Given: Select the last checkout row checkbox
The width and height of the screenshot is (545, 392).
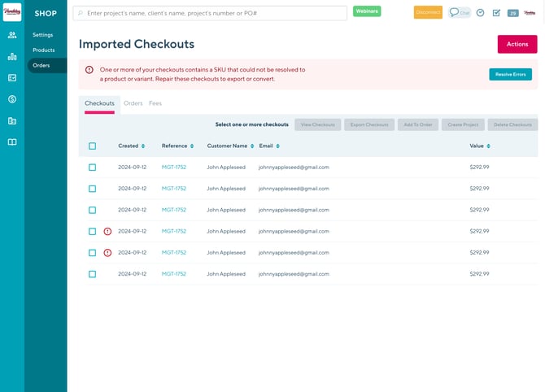Looking at the screenshot, I should click(x=92, y=274).
